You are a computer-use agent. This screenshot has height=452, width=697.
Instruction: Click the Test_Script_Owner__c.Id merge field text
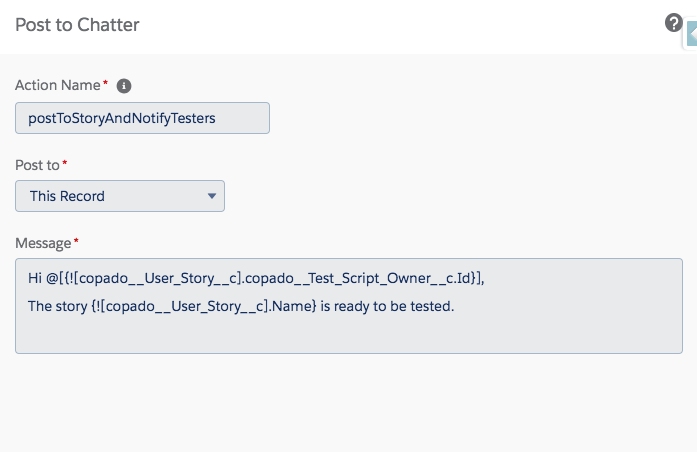point(389,278)
